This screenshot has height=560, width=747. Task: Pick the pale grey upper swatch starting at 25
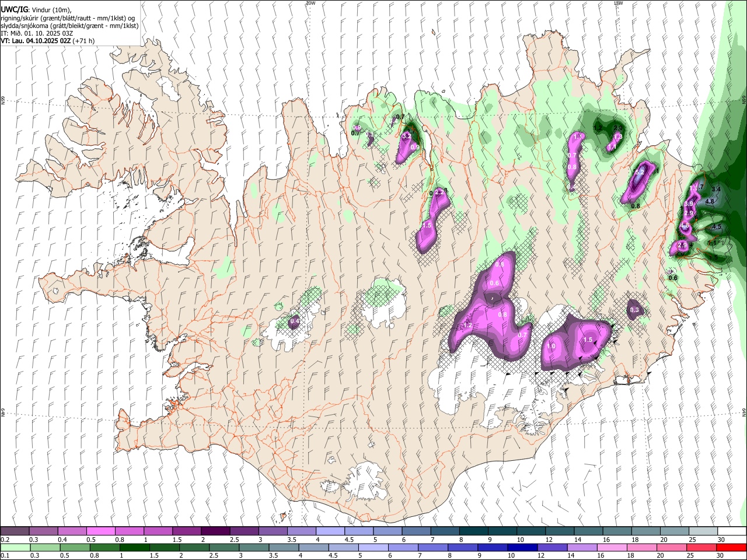point(703,531)
